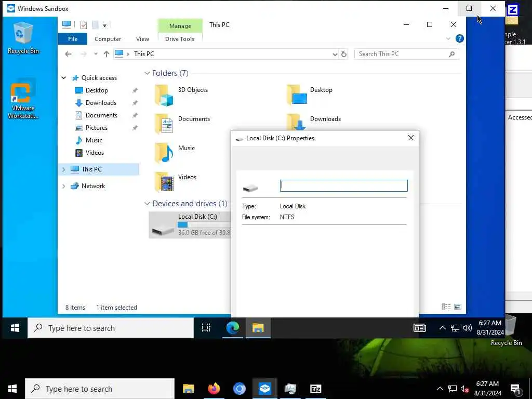This screenshot has height=399, width=532.
Task: Switch to Drive Tools tab
Action: pos(180,39)
